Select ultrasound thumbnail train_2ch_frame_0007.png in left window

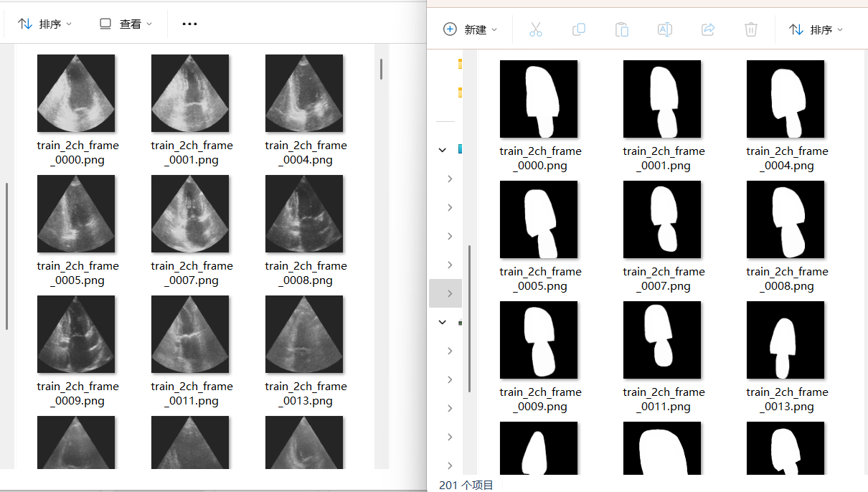[190, 214]
